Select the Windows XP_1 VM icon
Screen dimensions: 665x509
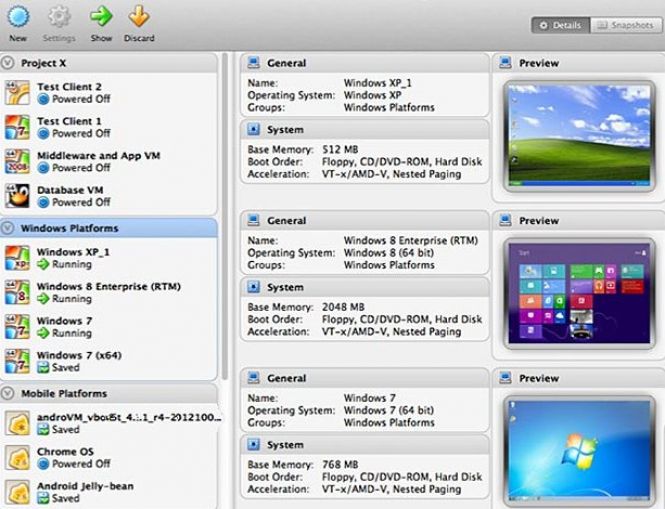17,257
